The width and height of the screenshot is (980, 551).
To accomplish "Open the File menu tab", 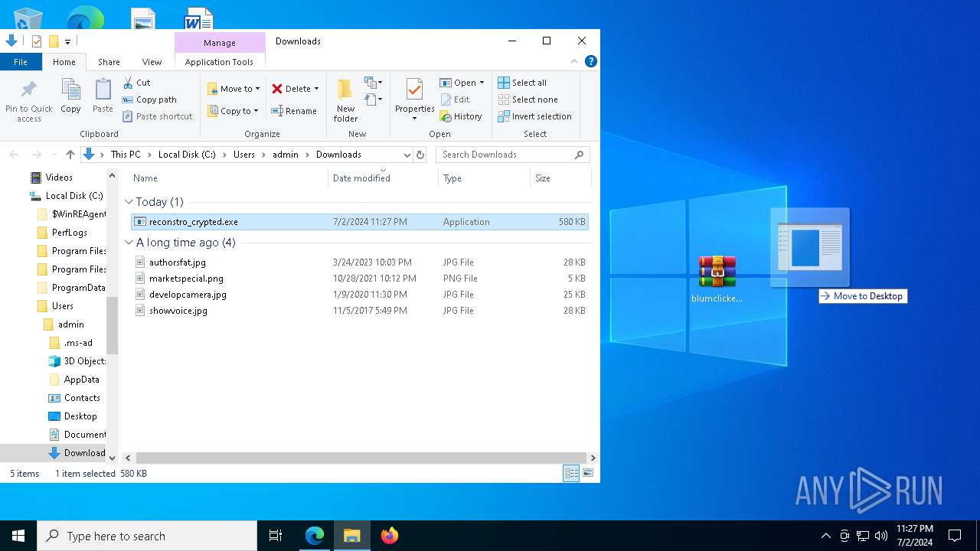I will tap(21, 62).
